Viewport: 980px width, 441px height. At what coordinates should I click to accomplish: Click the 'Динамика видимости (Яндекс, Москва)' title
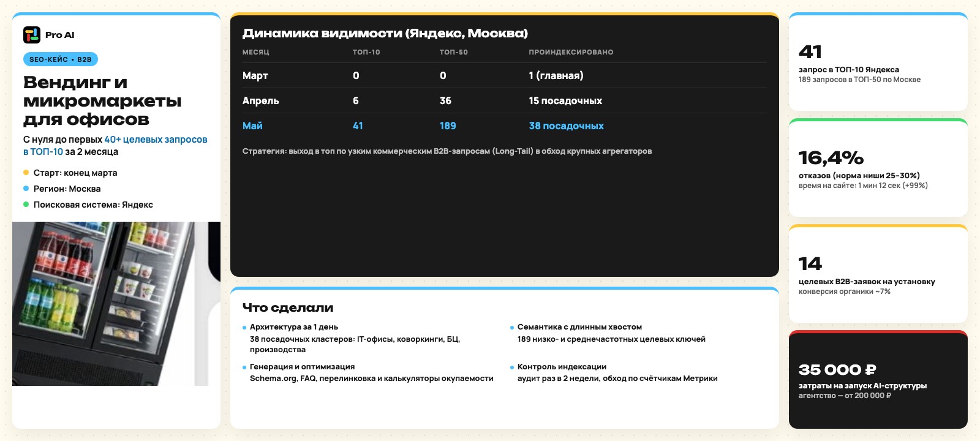(x=385, y=33)
